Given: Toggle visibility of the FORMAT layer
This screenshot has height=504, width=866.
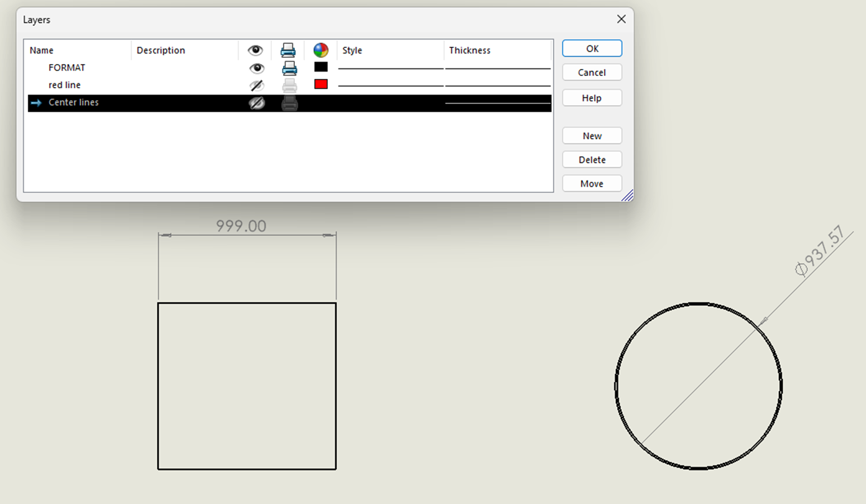Looking at the screenshot, I should click(x=256, y=68).
